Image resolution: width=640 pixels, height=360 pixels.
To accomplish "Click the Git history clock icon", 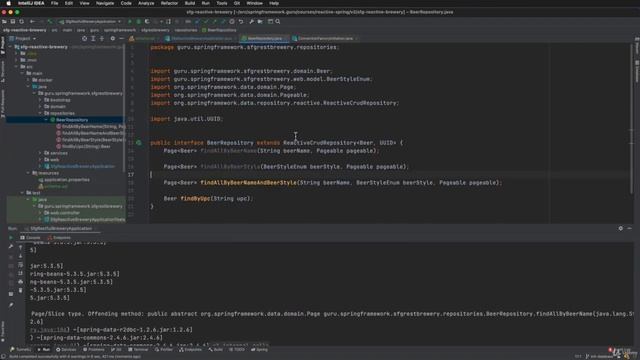I will click(x=232, y=21).
